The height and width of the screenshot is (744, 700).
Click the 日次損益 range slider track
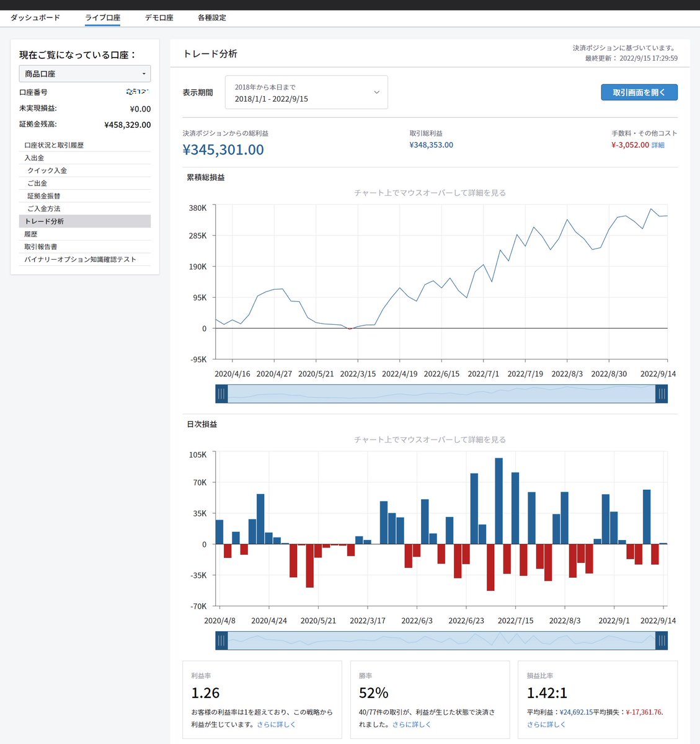click(x=441, y=640)
